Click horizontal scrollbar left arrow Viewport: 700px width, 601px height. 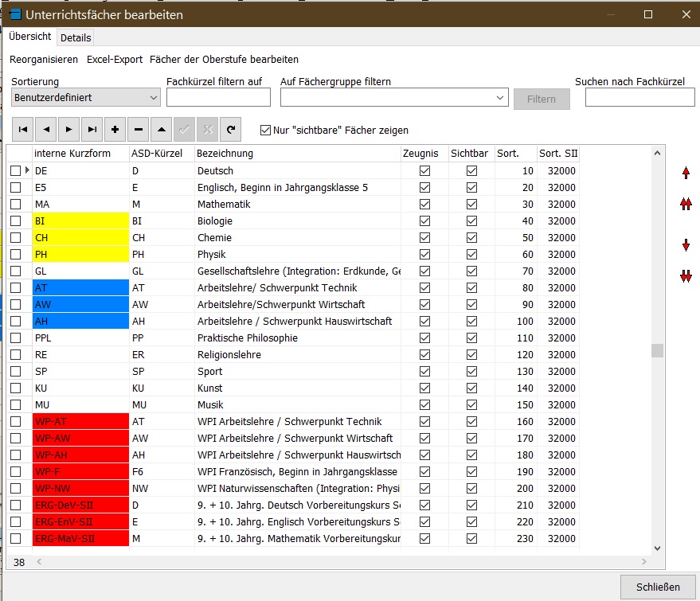39,562
